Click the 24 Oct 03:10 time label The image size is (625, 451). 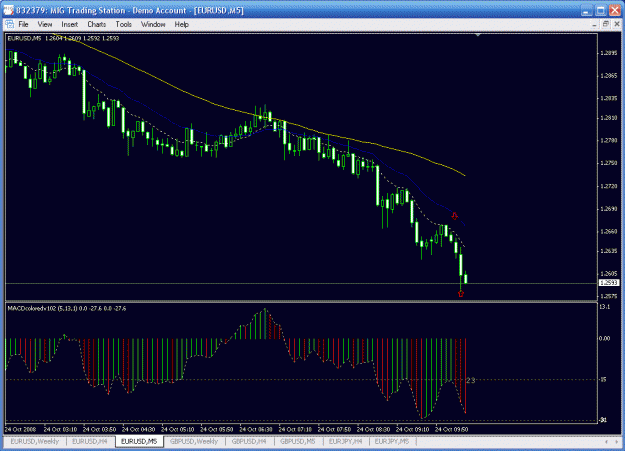[60, 429]
